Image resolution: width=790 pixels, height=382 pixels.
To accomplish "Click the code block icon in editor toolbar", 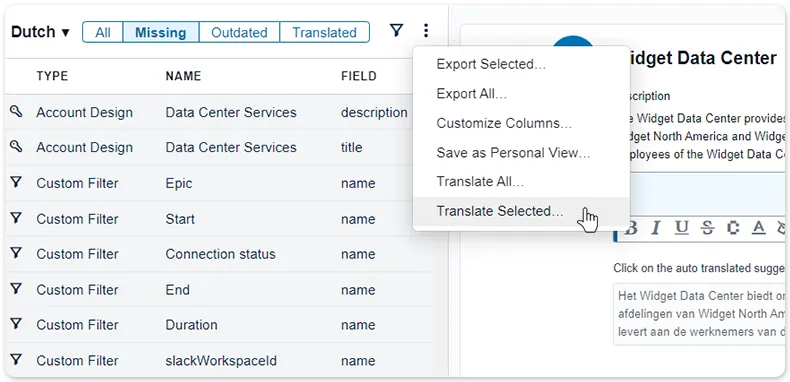I will (733, 228).
